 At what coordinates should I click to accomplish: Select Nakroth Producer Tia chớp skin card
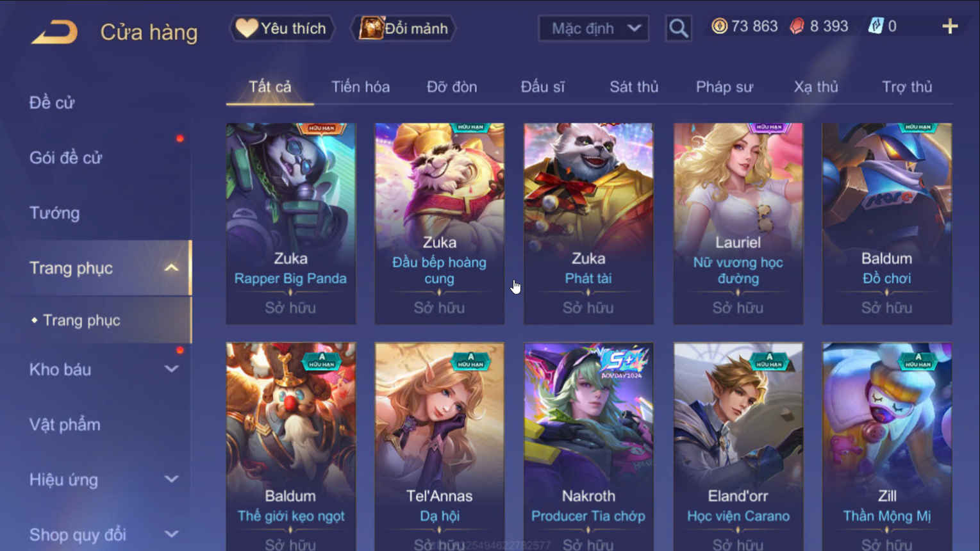tap(588, 447)
